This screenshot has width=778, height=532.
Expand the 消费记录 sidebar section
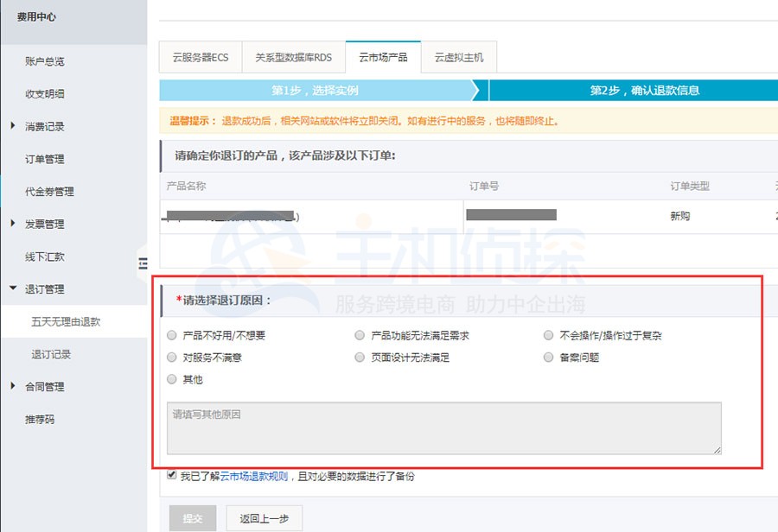click(41, 126)
